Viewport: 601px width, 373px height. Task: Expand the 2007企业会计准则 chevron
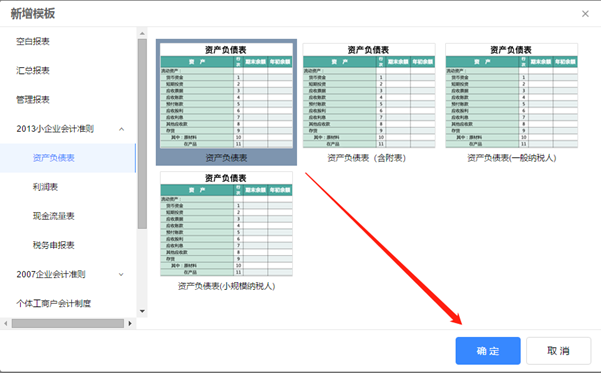tap(121, 274)
